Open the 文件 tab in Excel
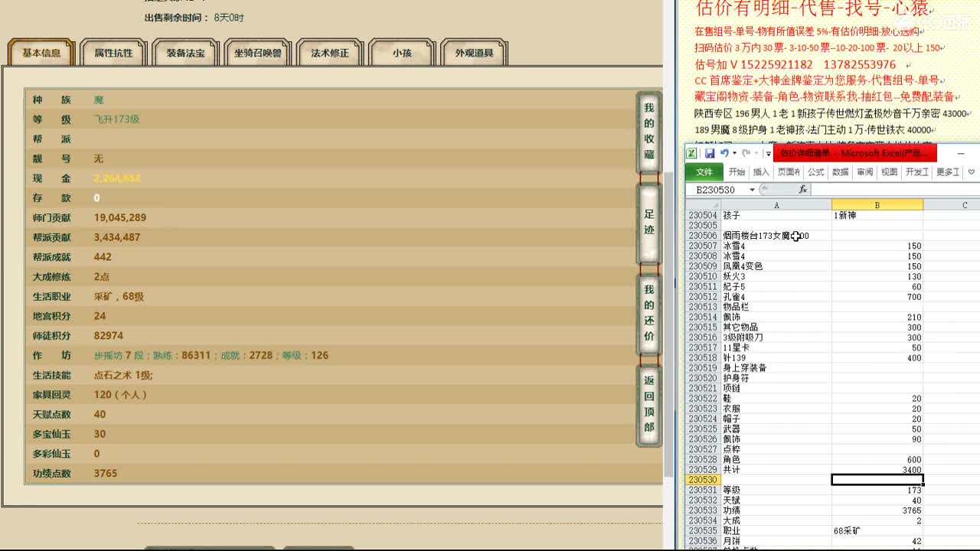This screenshot has width=980, height=551. click(x=704, y=172)
